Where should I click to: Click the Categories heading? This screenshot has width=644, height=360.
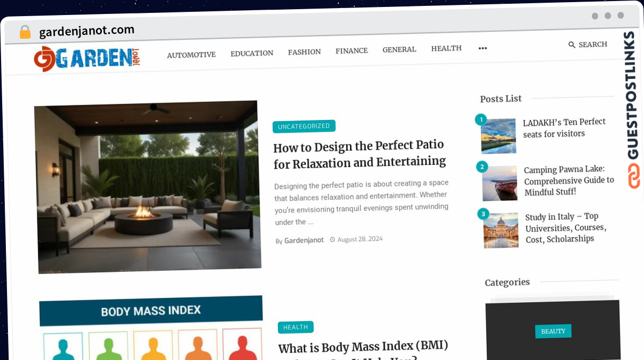click(507, 283)
